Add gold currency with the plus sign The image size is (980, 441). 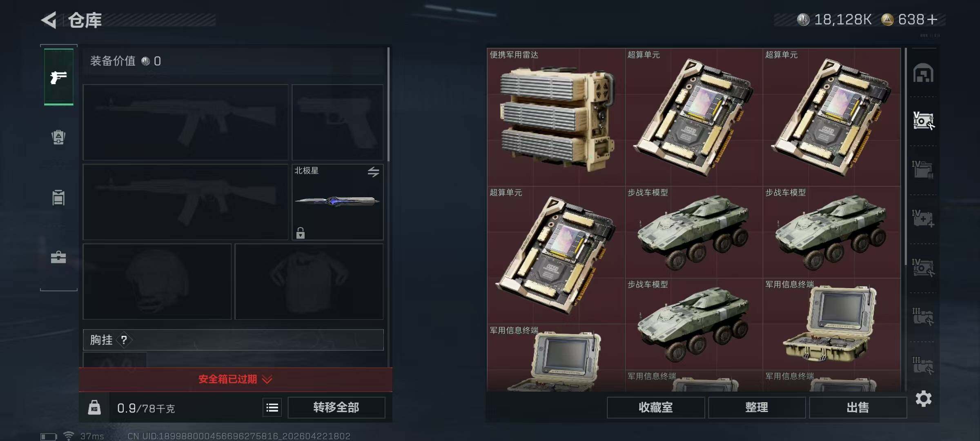pyautogui.click(x=932, y=20)
